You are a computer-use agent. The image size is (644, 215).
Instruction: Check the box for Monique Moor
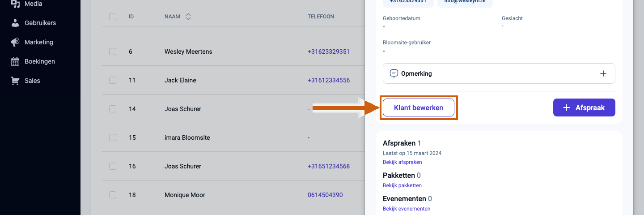pos(113,195)
